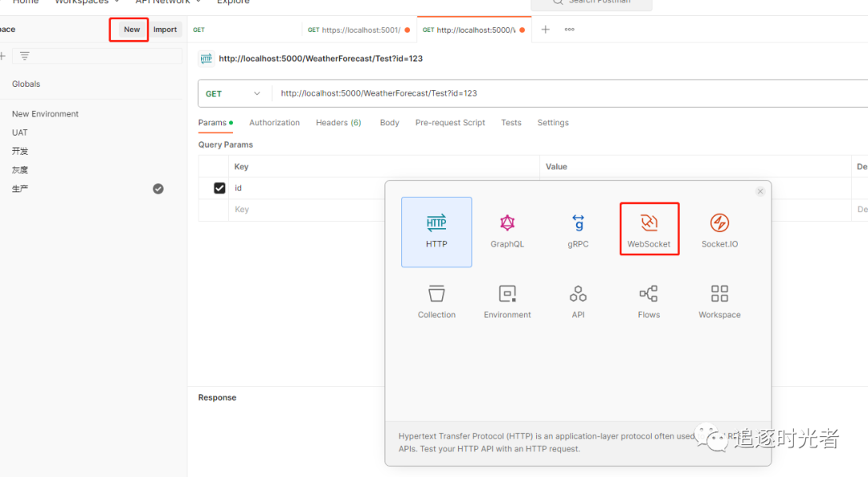The height and width of the screenshot is (477, 868).
Task: Click the empty Key placeholder cell
Action: click(x=383, y=210)
